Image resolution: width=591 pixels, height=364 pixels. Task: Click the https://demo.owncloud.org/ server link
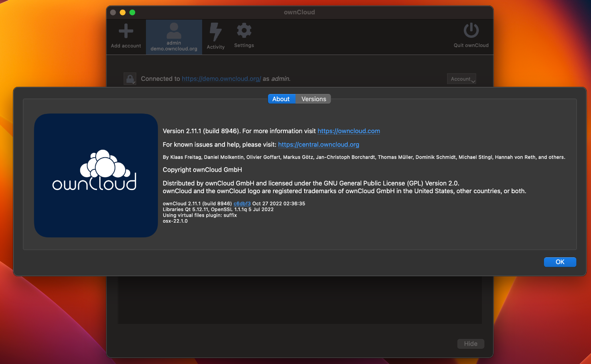221,78
